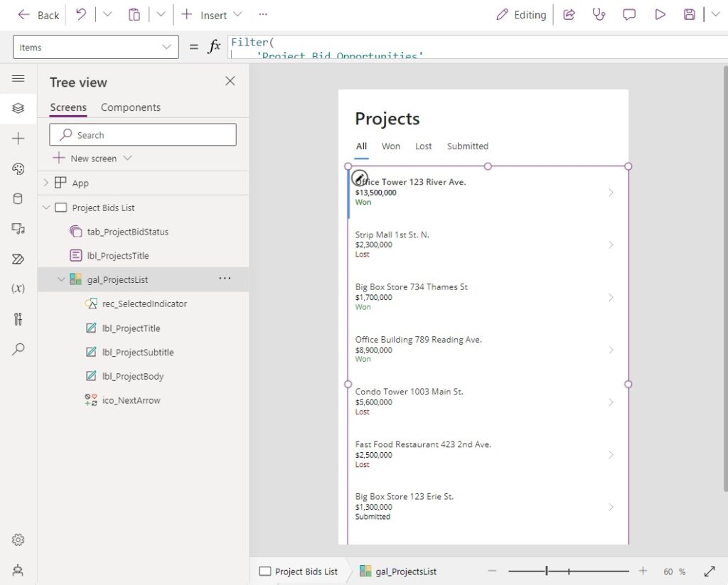The height and width of the screenshot is (585, 728).
Task: Switch to the Components tab
Action: coord(131,107)
